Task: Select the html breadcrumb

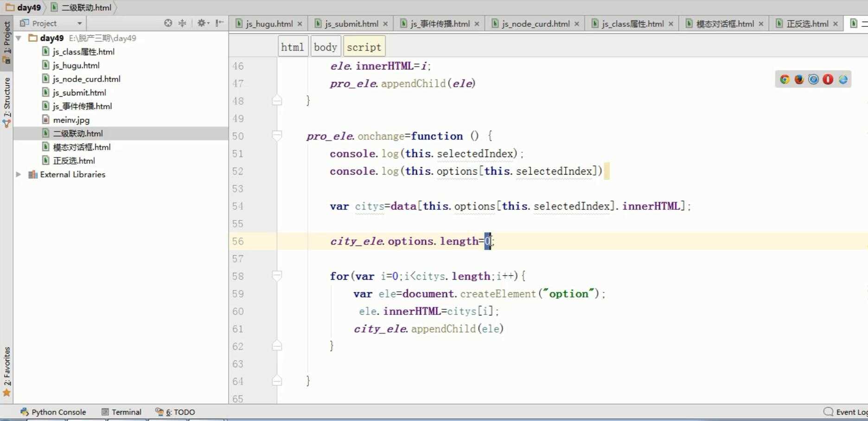Action: (x=293, y=47)
